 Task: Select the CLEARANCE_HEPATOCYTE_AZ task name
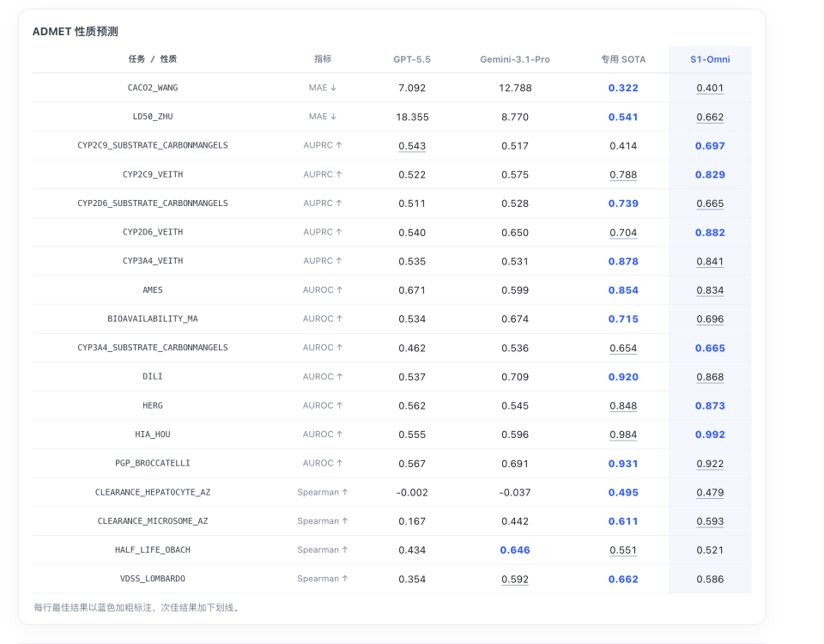click(x=153, y=493)
